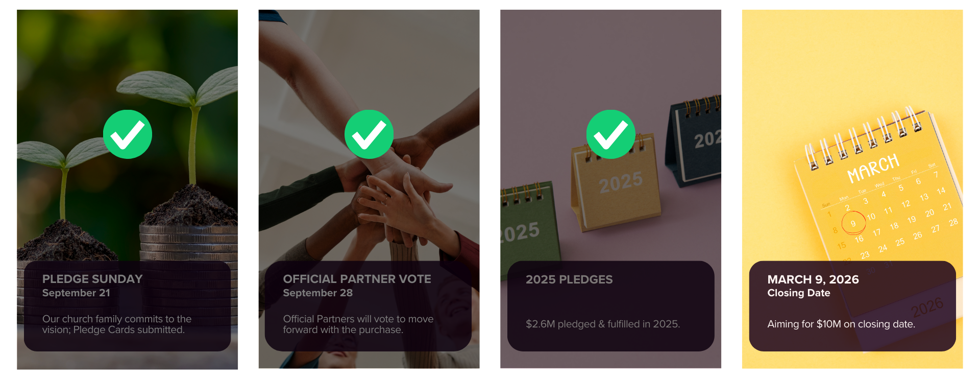Click the green checkmark on 2025 Pledges card
Viewport: 980px width, 378px height.
[x=610, y=134]
